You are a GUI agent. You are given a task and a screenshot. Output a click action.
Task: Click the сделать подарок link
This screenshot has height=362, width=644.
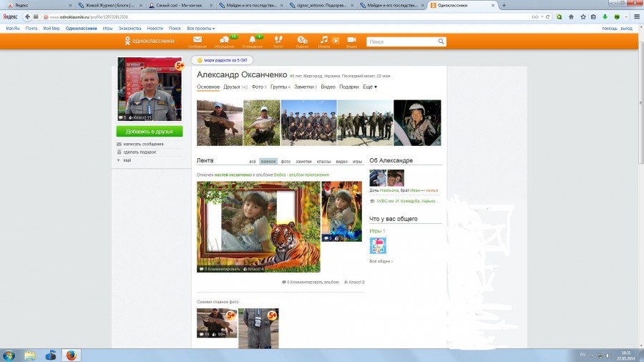coord(140,152)
